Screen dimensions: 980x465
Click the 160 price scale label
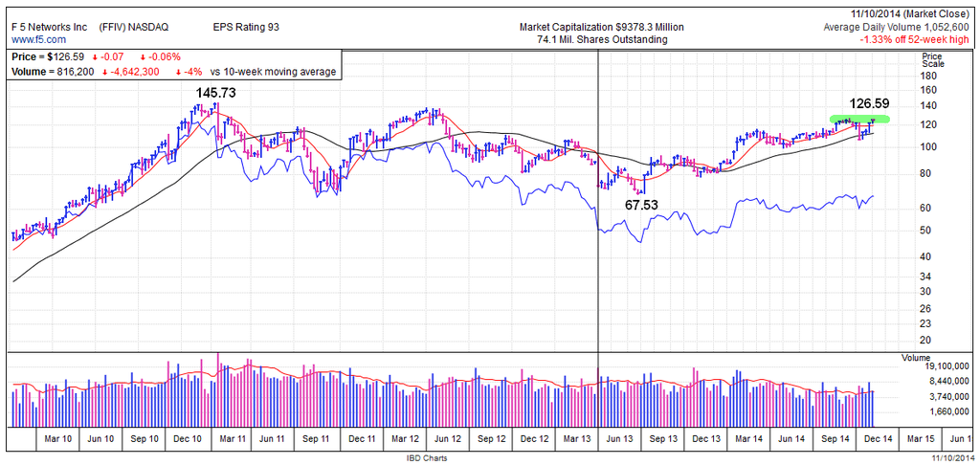[x=929, y=90]
